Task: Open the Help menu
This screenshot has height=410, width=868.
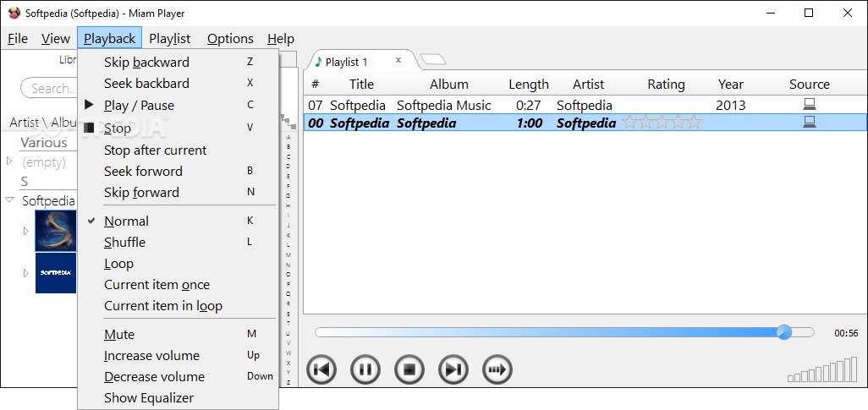Action: [x=281, y=39]
